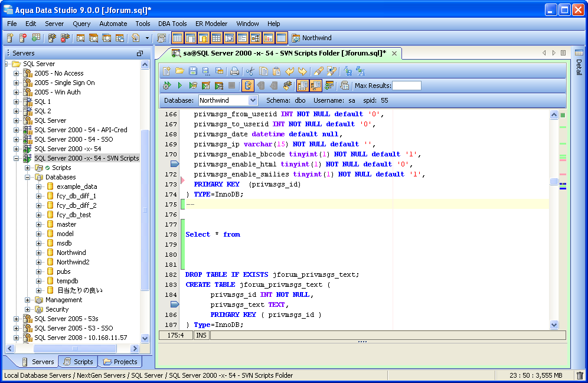Open the Database dropdown showing Northwind

[x=253, y=100]
